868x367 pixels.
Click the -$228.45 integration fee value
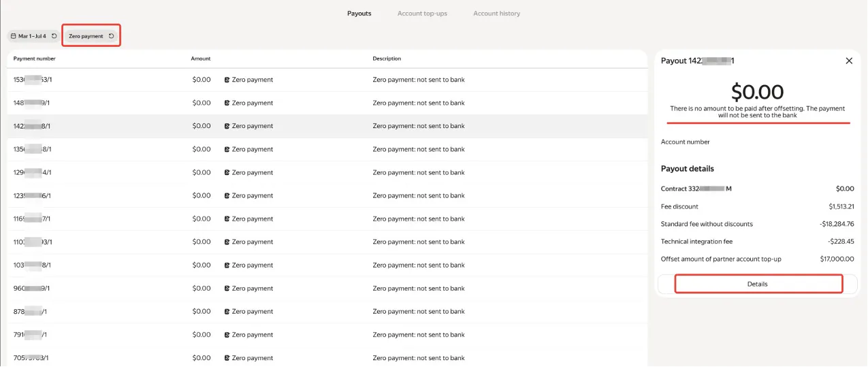tap(841, 242)
